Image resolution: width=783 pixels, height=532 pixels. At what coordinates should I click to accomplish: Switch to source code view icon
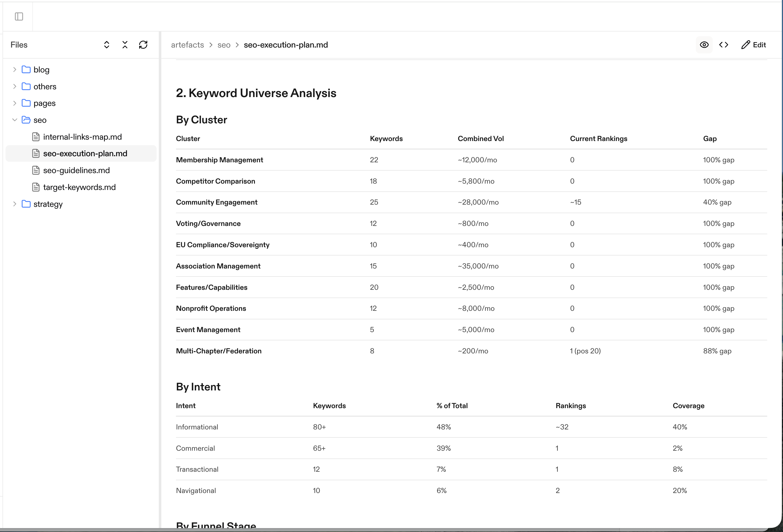724,45
